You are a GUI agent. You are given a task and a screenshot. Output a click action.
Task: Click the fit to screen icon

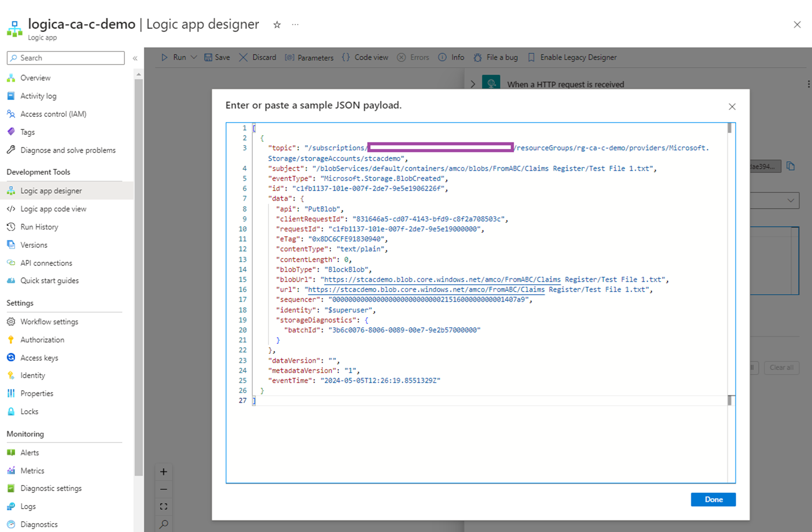(x=164, y=507)
